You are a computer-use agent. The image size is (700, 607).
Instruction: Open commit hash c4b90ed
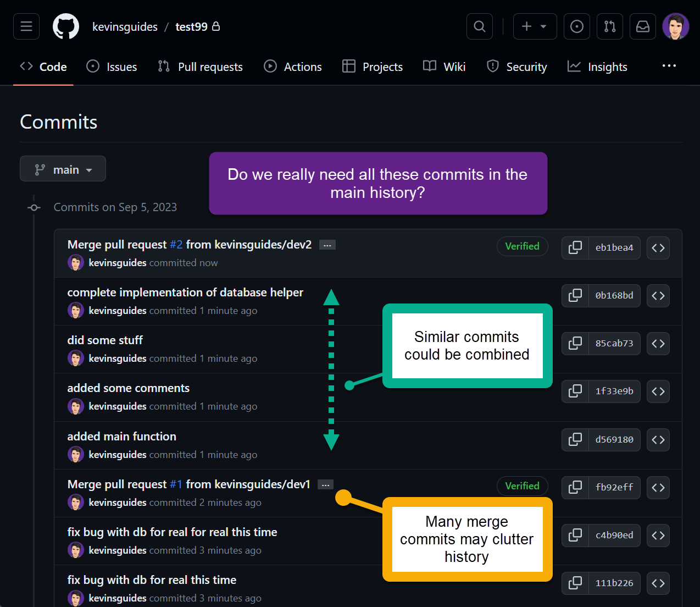pos(614,536)
